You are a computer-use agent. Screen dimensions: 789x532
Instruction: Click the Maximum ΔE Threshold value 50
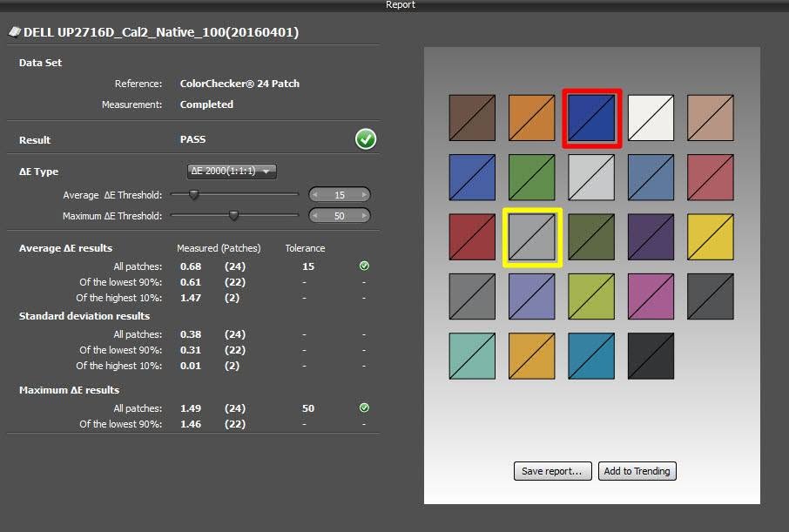pos(340,216)
